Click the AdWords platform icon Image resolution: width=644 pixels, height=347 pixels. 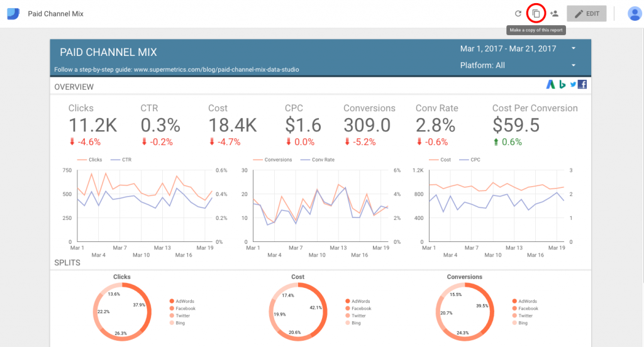click(550, 85)
